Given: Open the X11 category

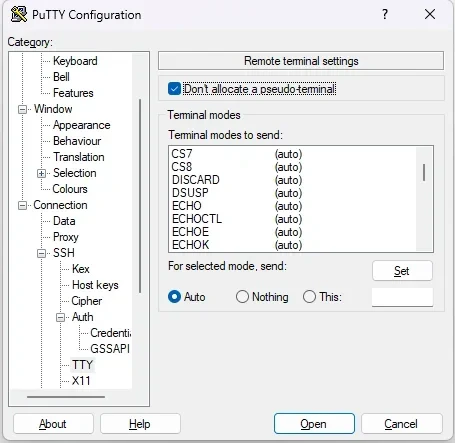Looking at the screenshot, I should (x=81, y=381).
